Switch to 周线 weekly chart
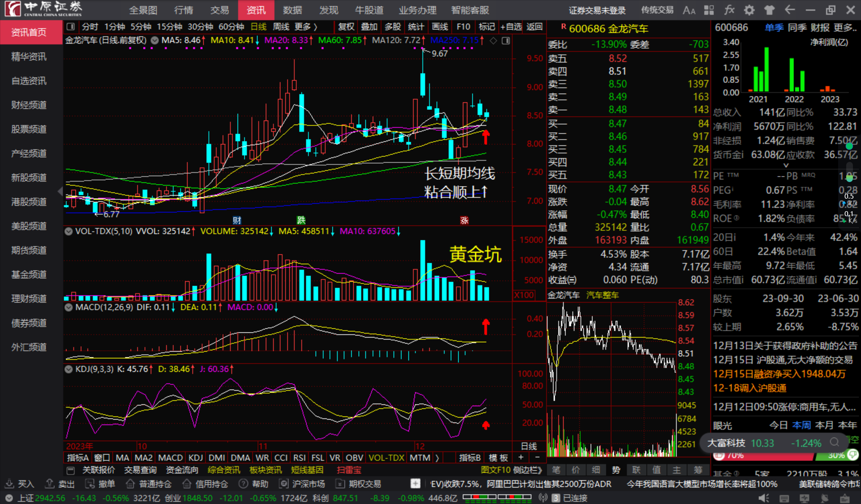861x504 pixels. tap(281, 27)
